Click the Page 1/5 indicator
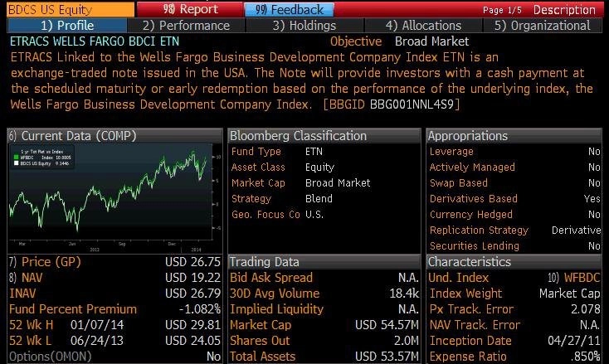This screenshot has height=364, width=609. click(502, 10)
